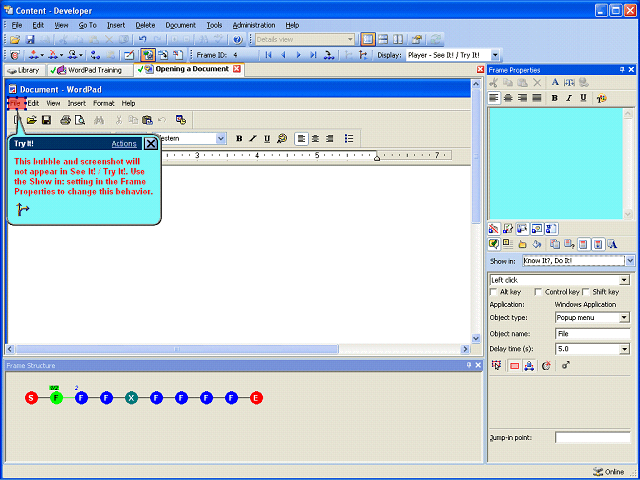
Task: Click bullets list icon in WordPad format bar
Action: point(349,139)
